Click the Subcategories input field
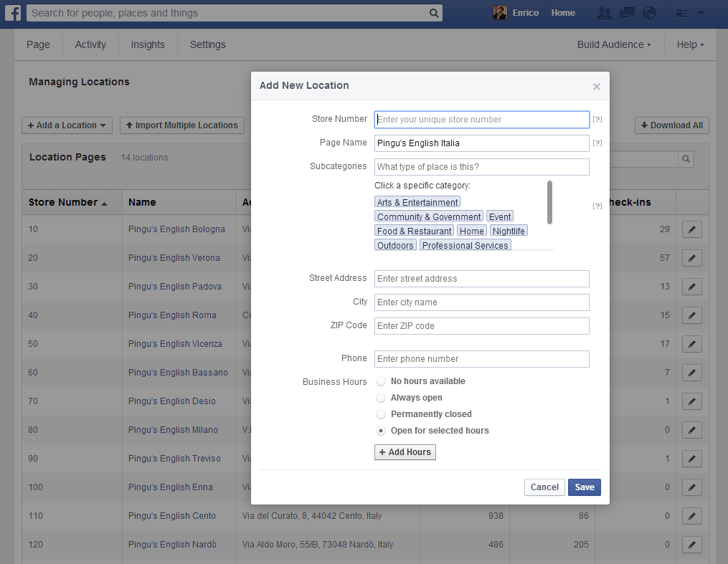This screenshot has width=728, height=564. [x=482, y=167]
